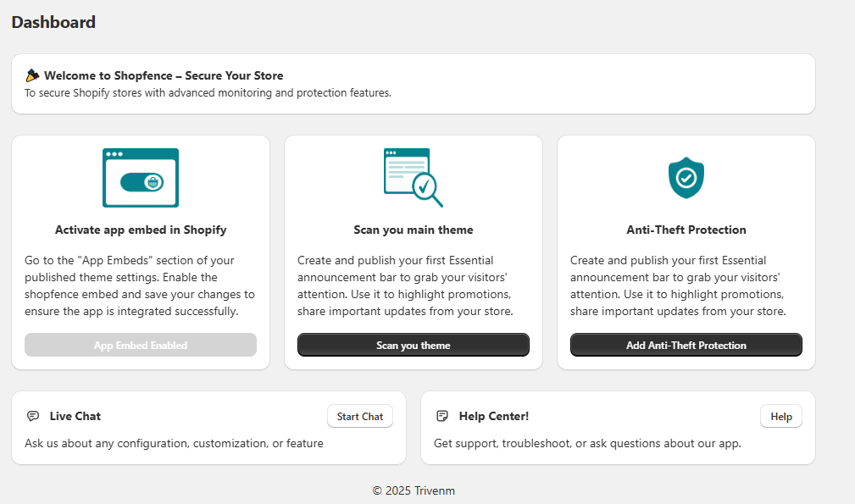
Task: Click the Help Center note icon
Action: point(442,416)
